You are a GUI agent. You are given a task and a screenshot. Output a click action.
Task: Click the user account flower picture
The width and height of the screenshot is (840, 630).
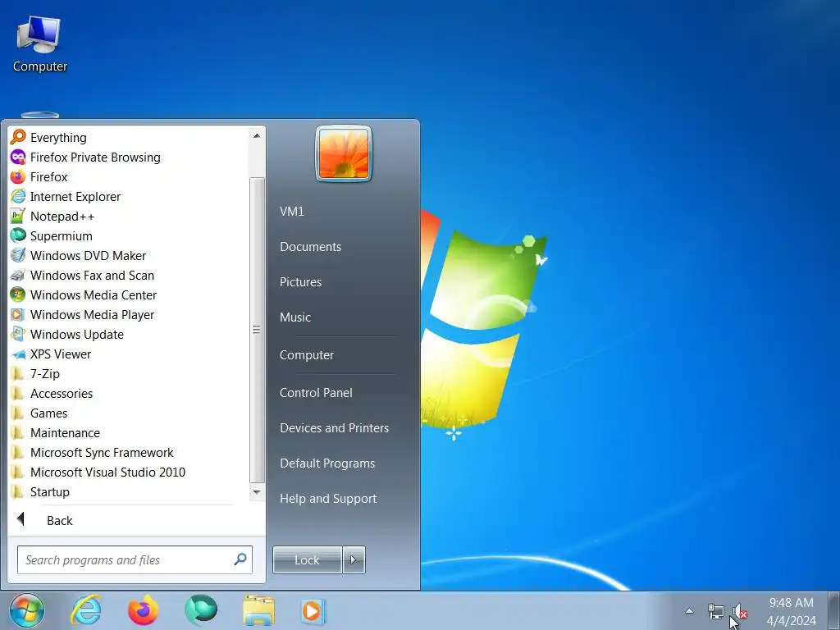(x=344, y=153)
